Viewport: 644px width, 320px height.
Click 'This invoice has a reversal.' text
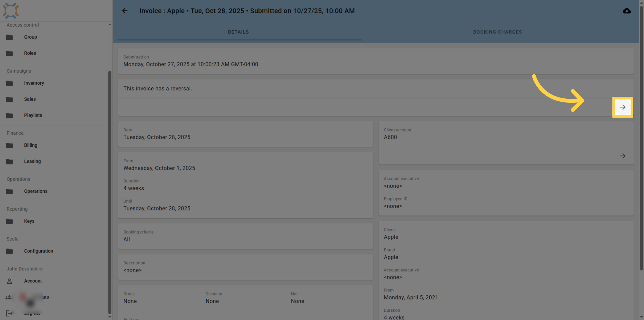(158, 88)
